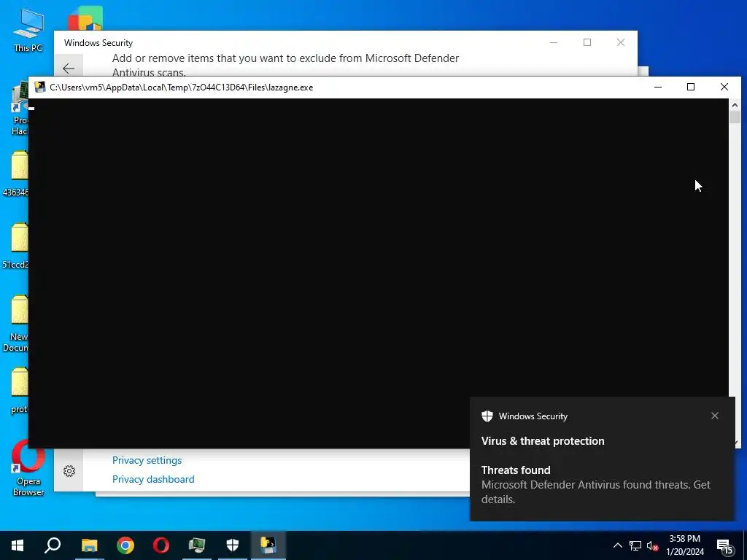Open the Process Hacker desktop shortcut
Image resolution: width=747 pixels, height=560 pixels.
[19, 109]
